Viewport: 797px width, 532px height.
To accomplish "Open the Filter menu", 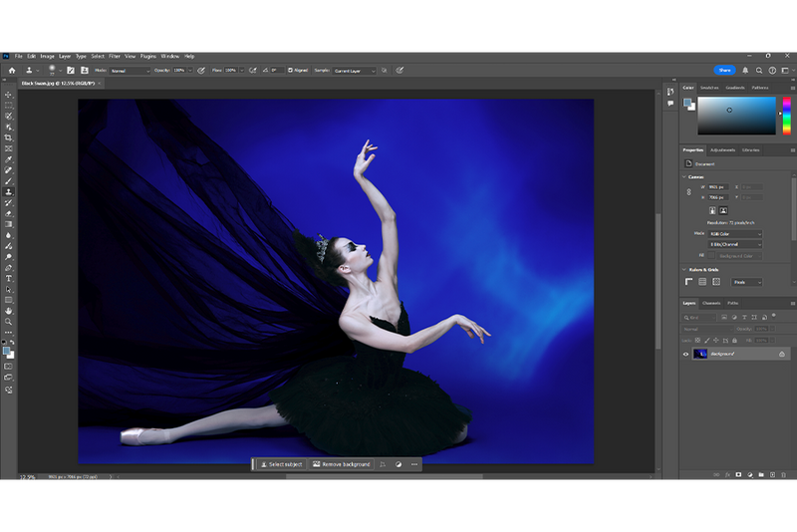I will click(x=115, y=56).
